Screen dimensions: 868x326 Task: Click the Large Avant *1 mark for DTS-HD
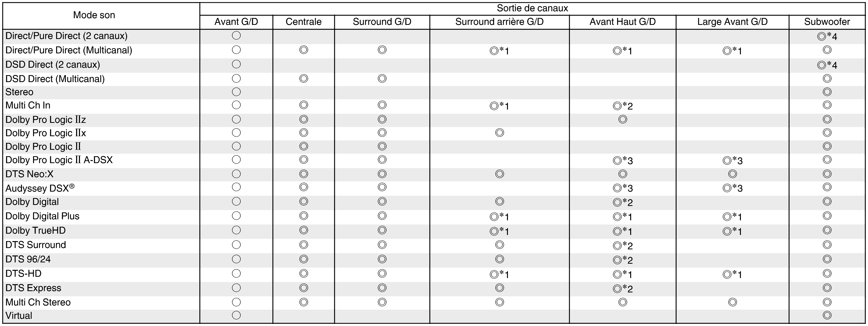732,274
